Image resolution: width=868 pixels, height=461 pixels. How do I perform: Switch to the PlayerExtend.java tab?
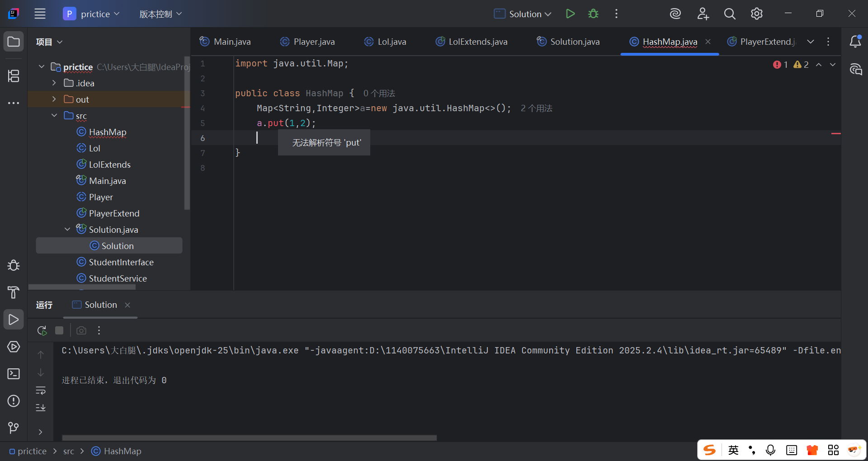[x=761, y=42]
